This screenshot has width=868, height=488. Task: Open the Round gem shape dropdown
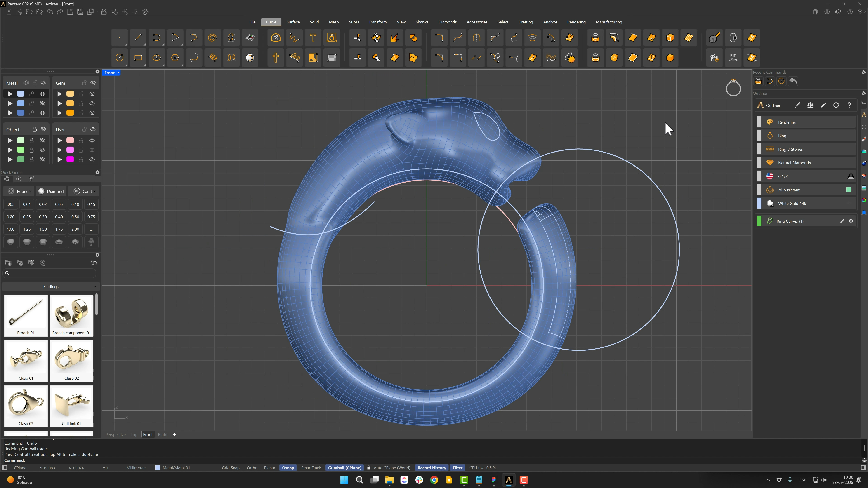coord(19,191)
